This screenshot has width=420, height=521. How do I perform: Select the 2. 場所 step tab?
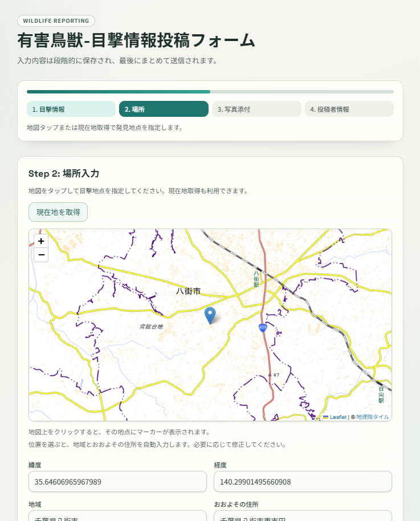point(164,109)
